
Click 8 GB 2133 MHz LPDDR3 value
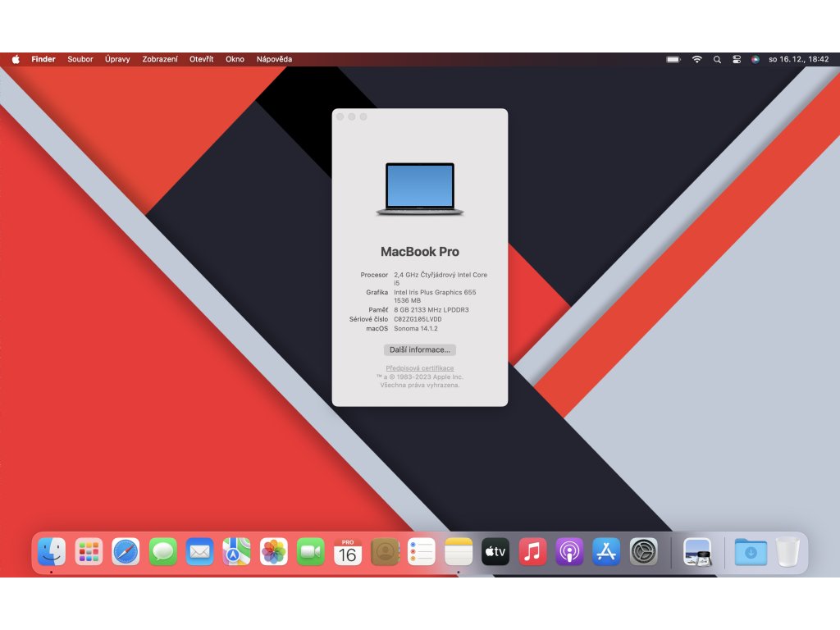431,309
